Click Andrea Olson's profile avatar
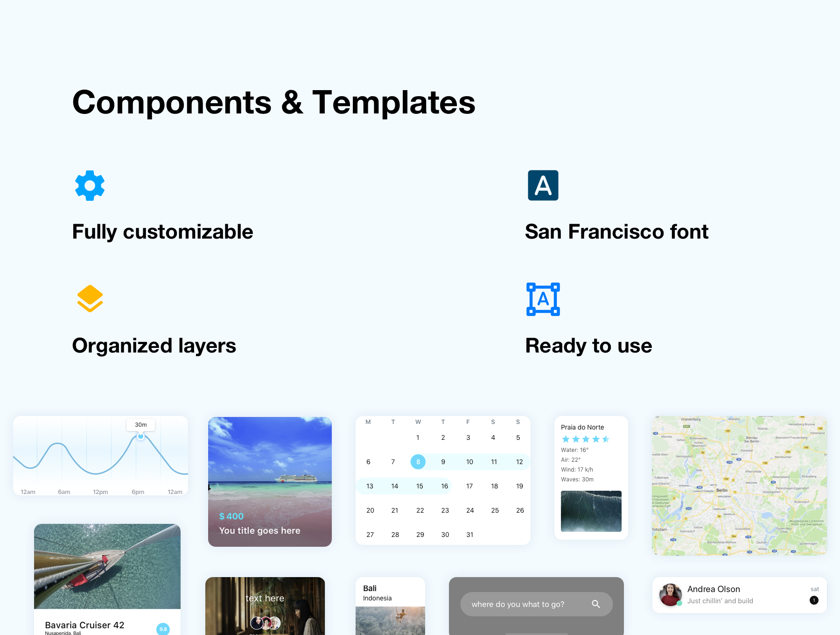The width and height of the screenshot is (840, 635). [x=670, y=595]
